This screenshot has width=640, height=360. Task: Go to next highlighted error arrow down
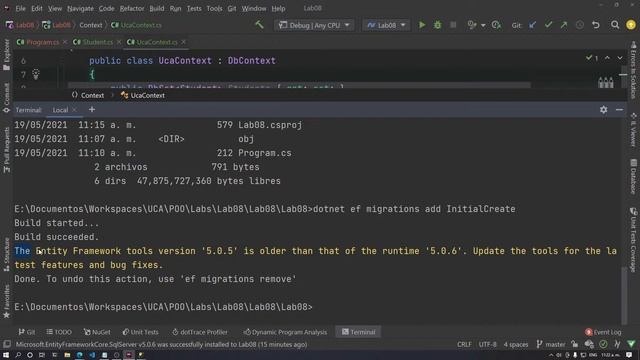620,58
